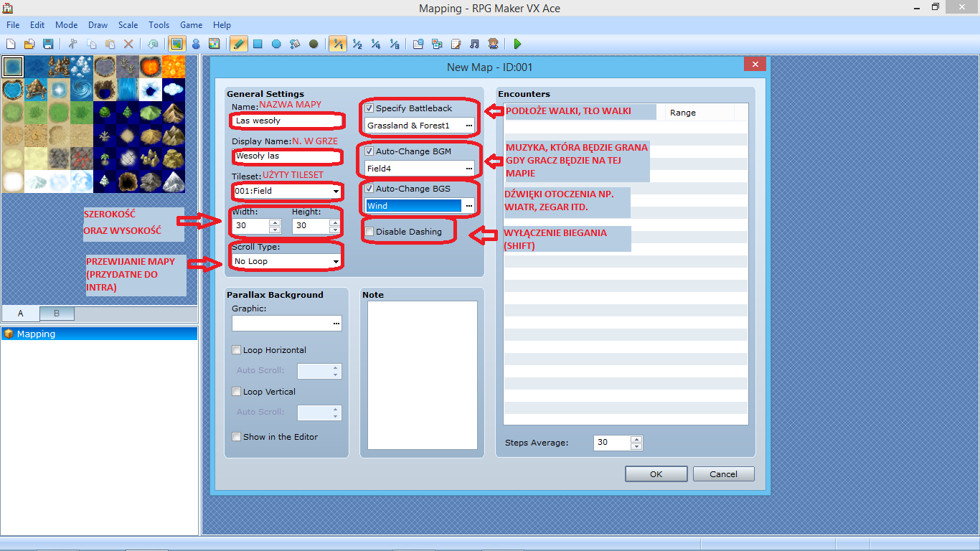The width and height of the screenshot is (980, 551).
Task: Browse BGM files via Field4 ellipsis button
Action: click(x=468, y=169)
